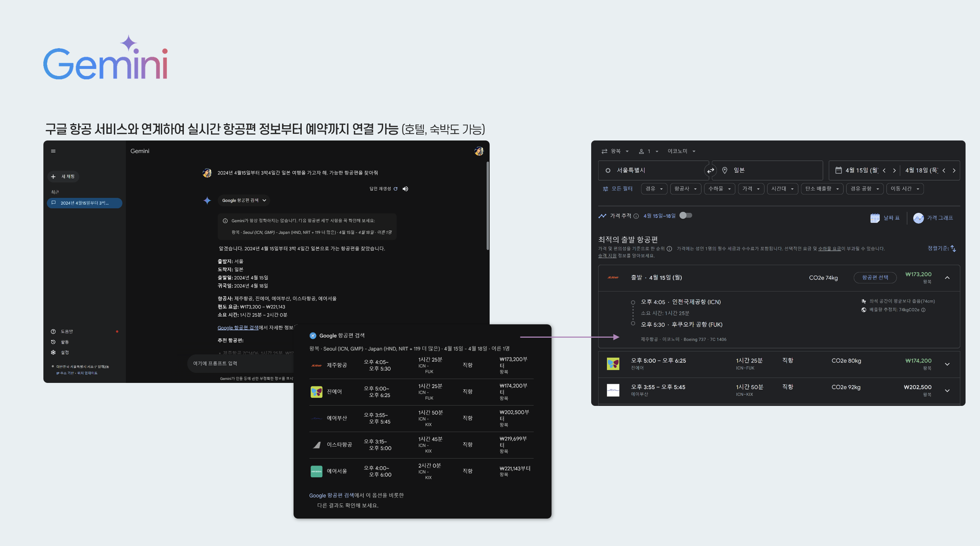This screenshot has height=546, width=980.
Task: Go to previous departure date
Action: (884, 171)
